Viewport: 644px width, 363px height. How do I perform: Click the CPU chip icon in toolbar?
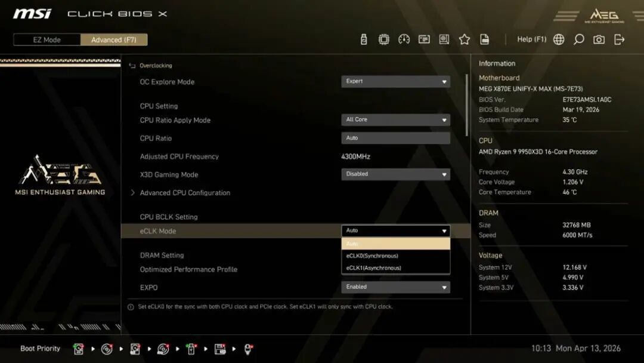tap(383, 39)
